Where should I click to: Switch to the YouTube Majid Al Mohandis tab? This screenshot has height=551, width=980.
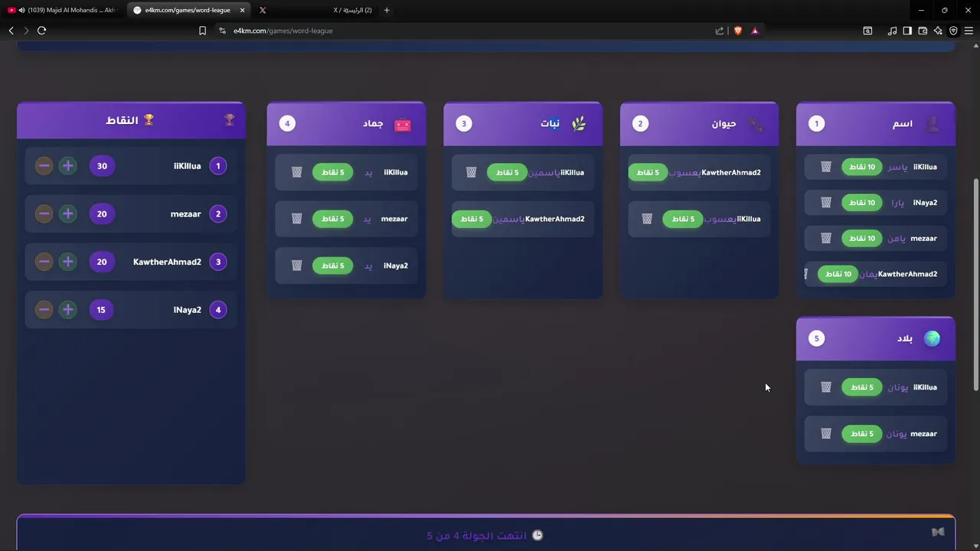point(63,10)
